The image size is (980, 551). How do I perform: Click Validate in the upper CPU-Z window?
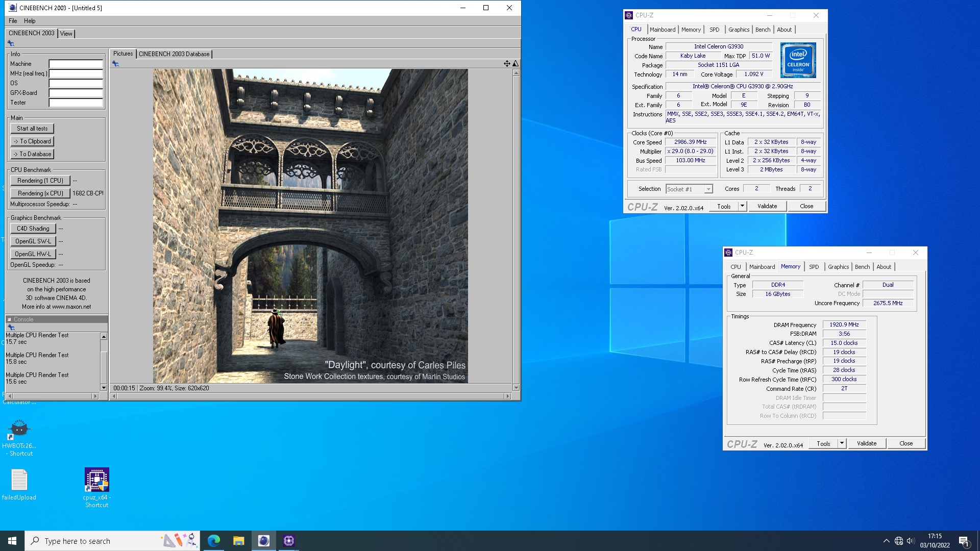pos(767,206)
